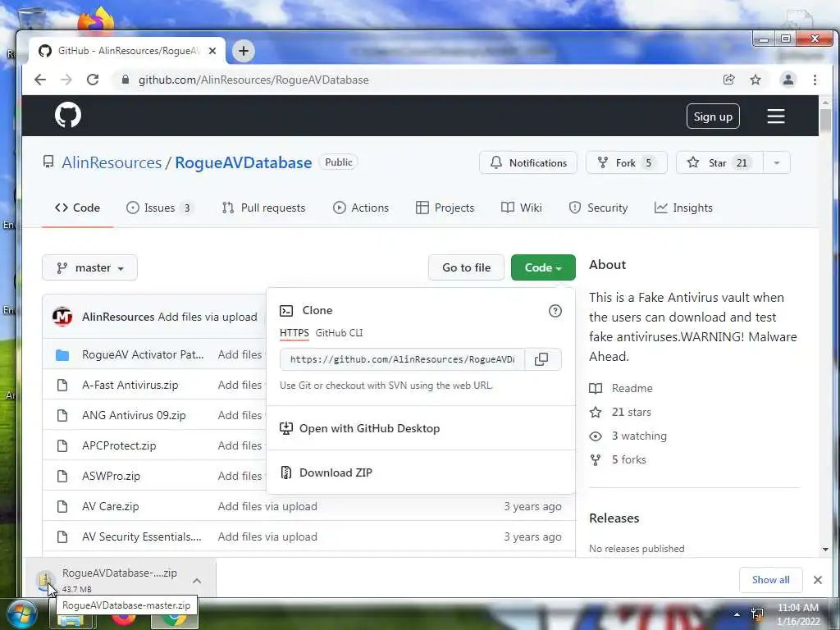The height and width of the screenshot is (630, 840).
Task: Star the repository
Action: pyautogui.click(x=719, y=162)
